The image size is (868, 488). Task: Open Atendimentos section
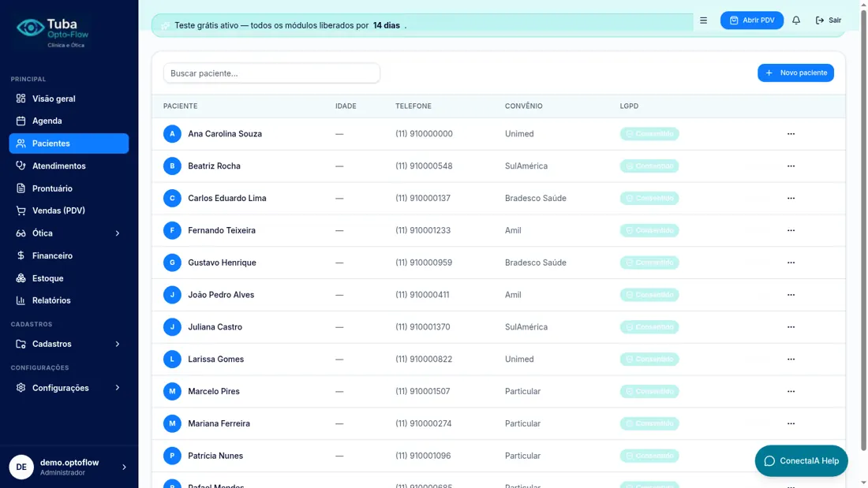[x=69, y=166]
